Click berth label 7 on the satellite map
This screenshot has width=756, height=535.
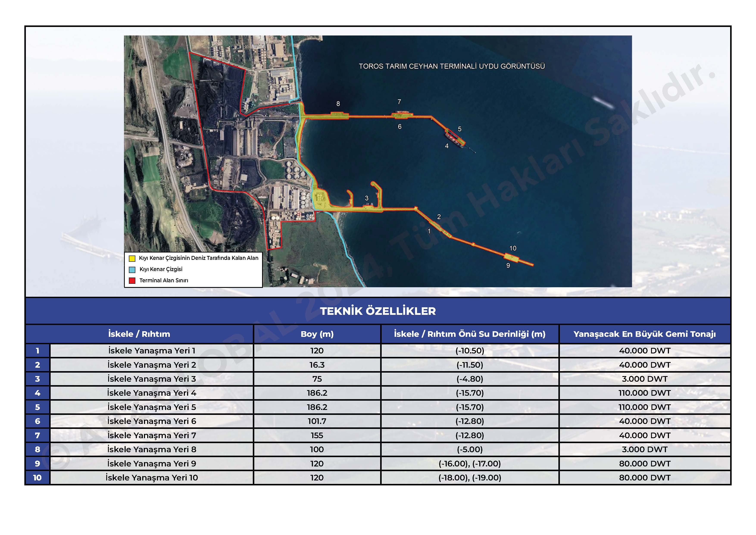[x=399, y=102]
